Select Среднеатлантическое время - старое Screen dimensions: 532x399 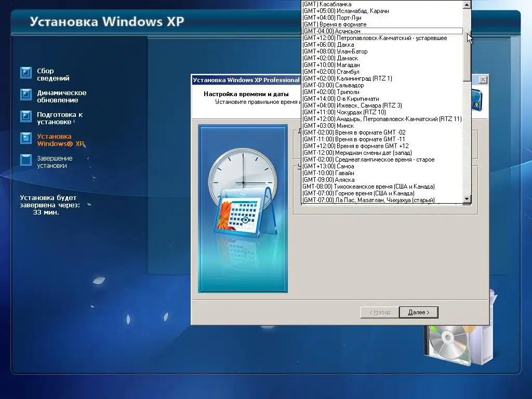point(382,159)
